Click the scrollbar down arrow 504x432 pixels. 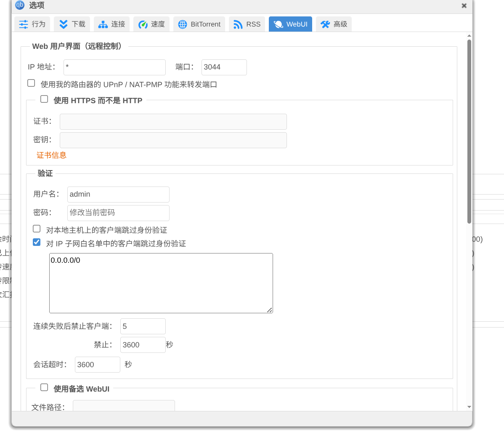click(x=469, y=407)
